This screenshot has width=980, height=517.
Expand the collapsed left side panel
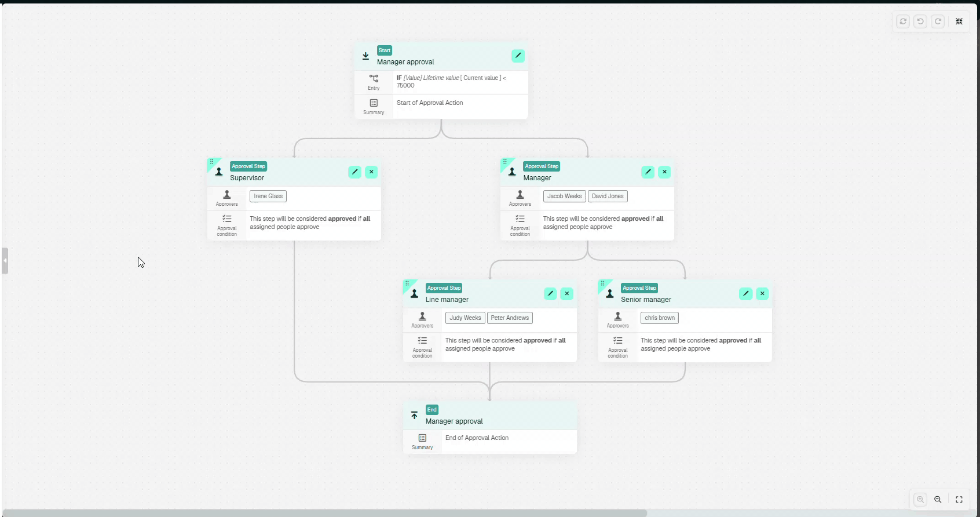[5, 261]
